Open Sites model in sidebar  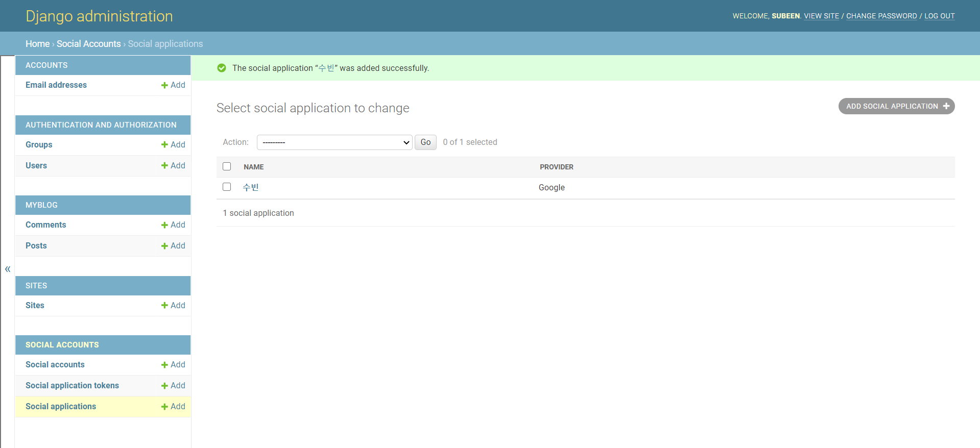(35, 306)
